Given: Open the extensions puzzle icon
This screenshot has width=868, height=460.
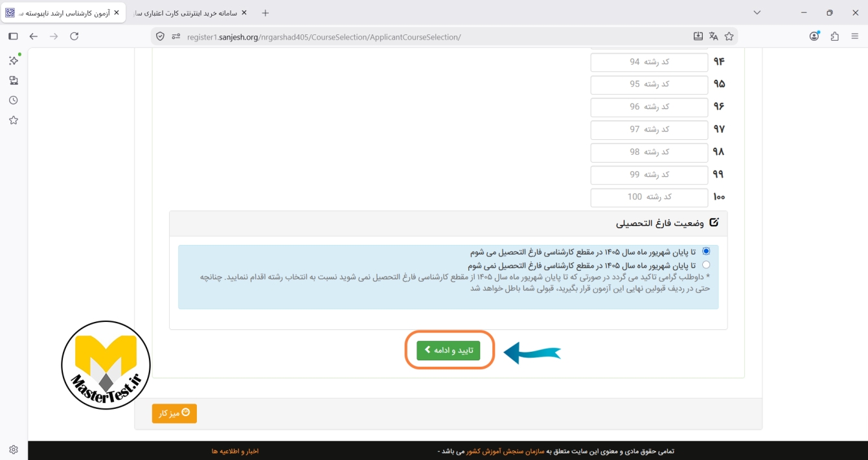Looking at the screenshot, I should pos(834,36).
